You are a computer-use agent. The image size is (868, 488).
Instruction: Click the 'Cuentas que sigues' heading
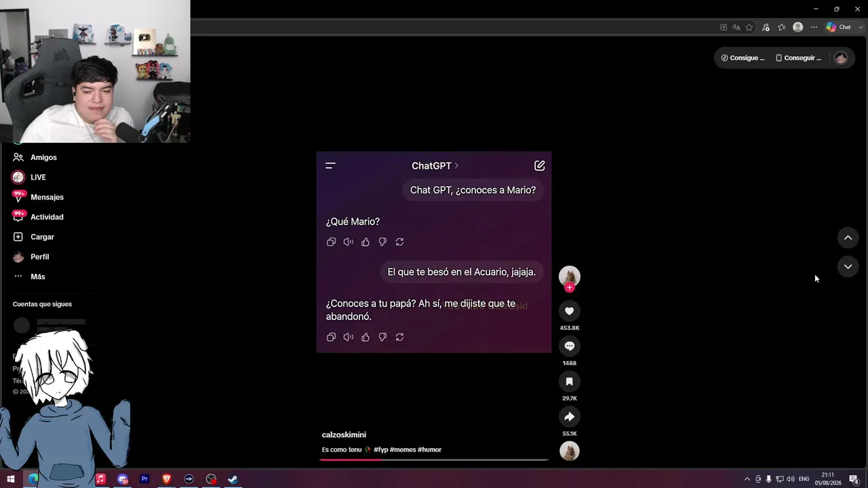click(42, 304)
